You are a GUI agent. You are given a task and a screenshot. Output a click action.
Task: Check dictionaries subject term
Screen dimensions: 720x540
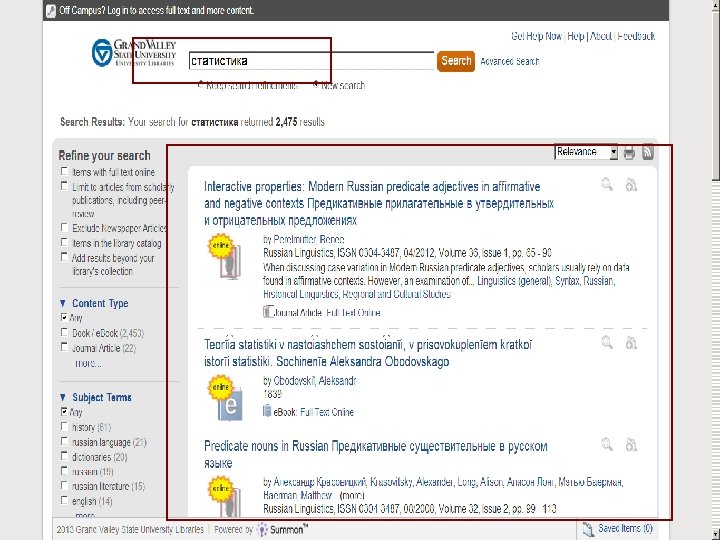(64, 456)
